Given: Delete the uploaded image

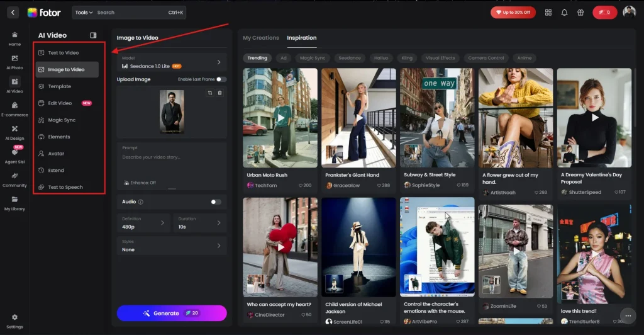Looking at the screenshot, I should [x=219, y=93].
